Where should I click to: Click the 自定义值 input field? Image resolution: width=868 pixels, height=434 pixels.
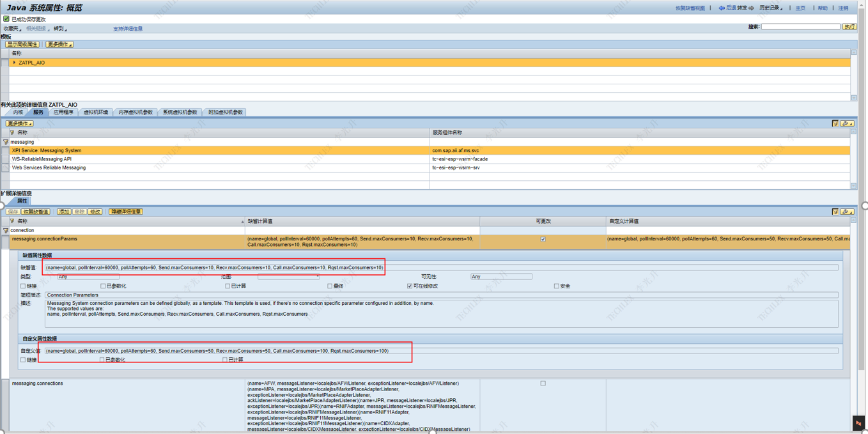[441, 351]
